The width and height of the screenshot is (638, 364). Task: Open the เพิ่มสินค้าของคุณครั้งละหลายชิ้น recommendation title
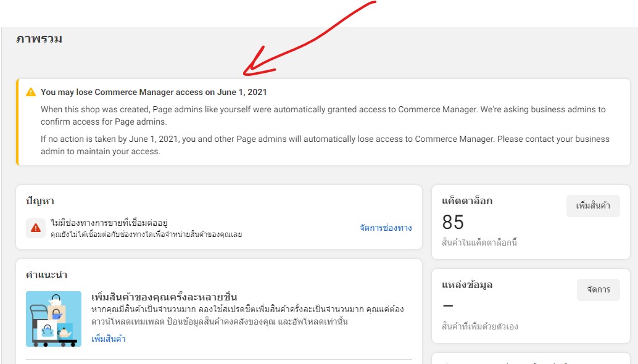tap(164, 297)
